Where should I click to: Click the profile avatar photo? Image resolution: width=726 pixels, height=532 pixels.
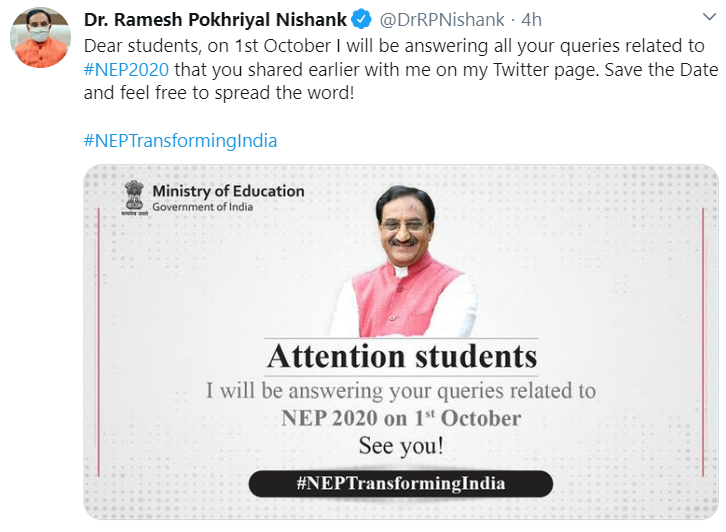coord(40,38)
